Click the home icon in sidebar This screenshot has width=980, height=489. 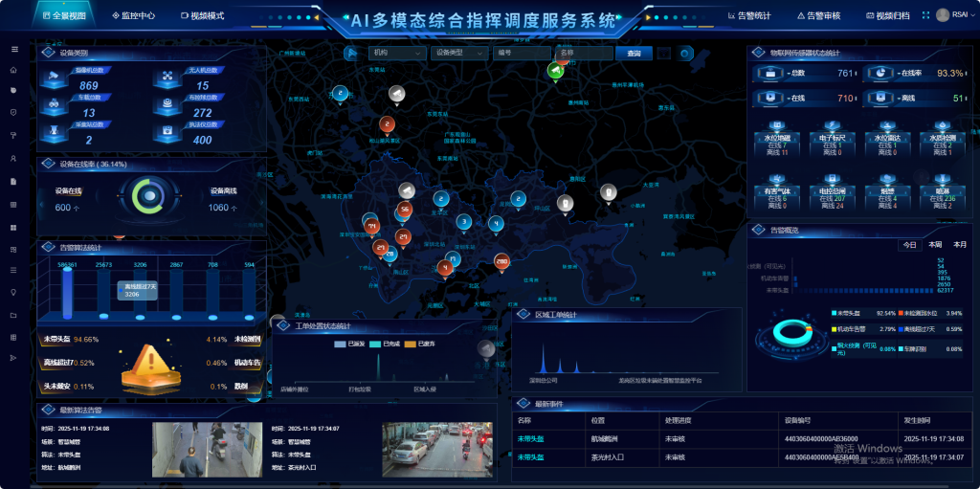click(13, 70)
